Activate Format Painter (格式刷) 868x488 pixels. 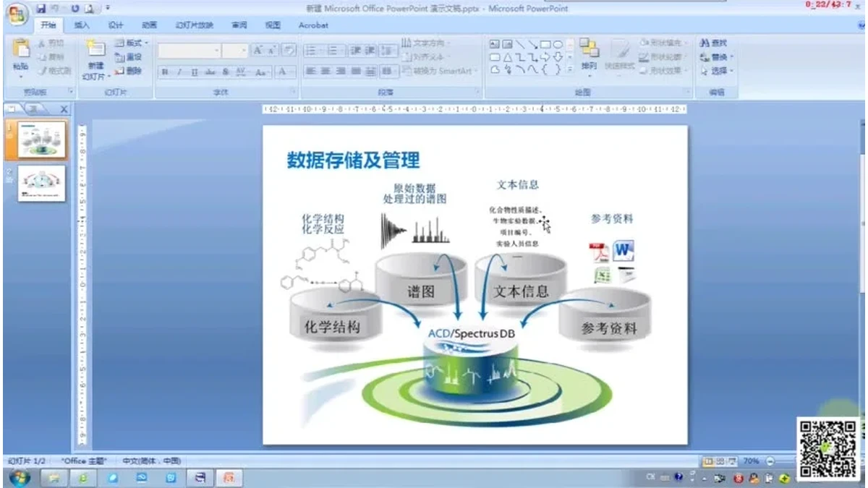coord(54,71)
